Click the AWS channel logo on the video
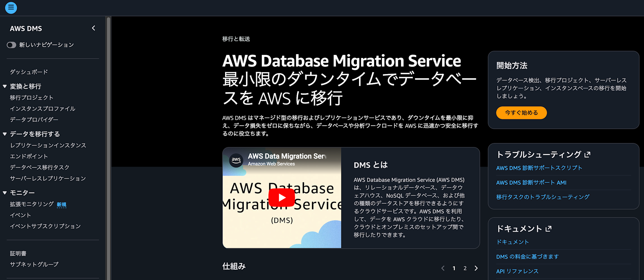 click(x=236, y=160)
